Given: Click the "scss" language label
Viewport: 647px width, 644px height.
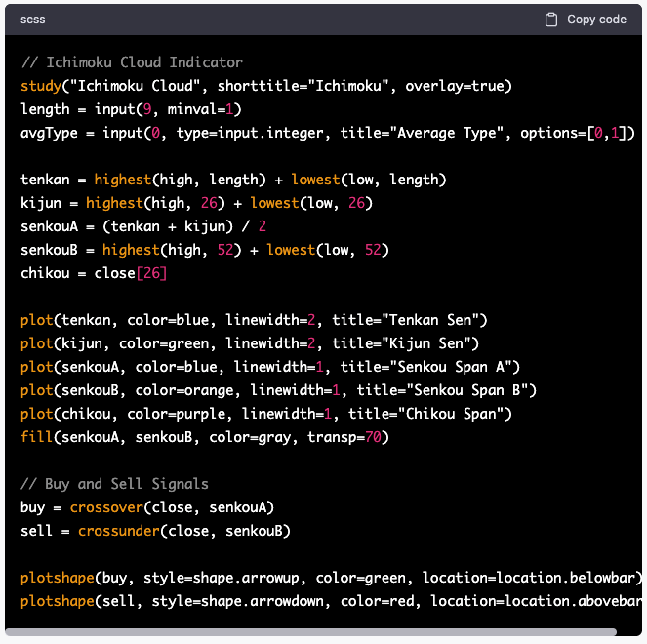Looking at the screenshot, I should 32,20.
